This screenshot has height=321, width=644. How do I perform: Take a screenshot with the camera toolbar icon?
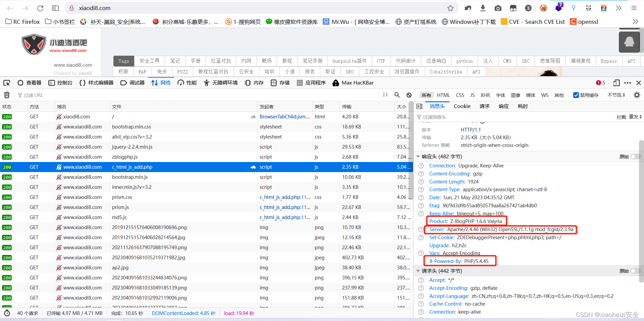click(498, 8)
